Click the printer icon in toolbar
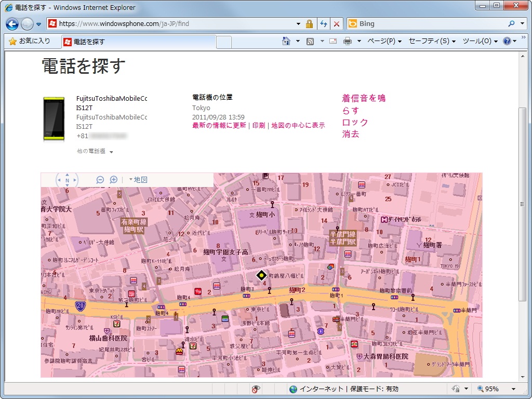Screen dimensions: 532x399 (348, 41)
